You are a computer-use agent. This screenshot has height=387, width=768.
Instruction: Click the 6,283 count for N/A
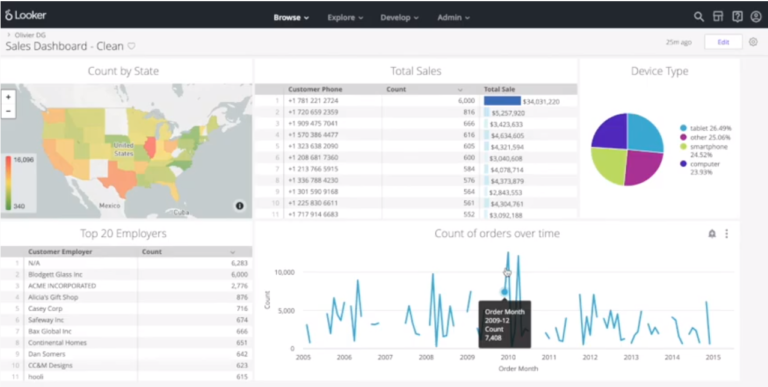coord(239,264)
